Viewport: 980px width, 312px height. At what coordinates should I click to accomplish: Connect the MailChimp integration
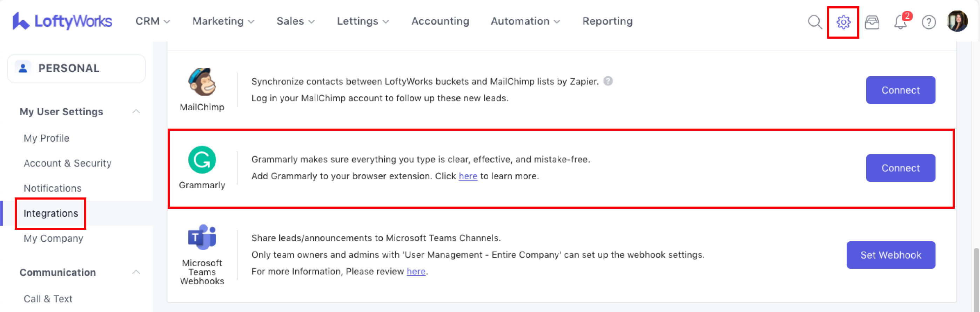(x=900, y=90)
